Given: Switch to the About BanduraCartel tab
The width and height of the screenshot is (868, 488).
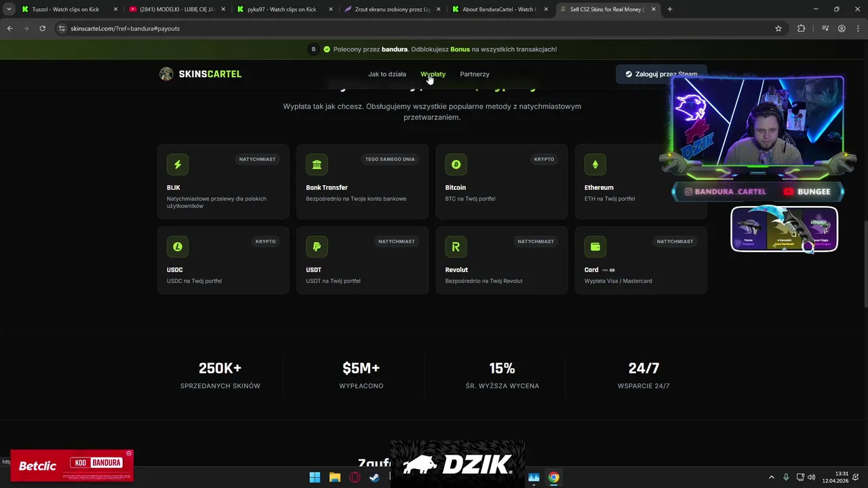Looking at the screenshot, I should coord(500,9).
